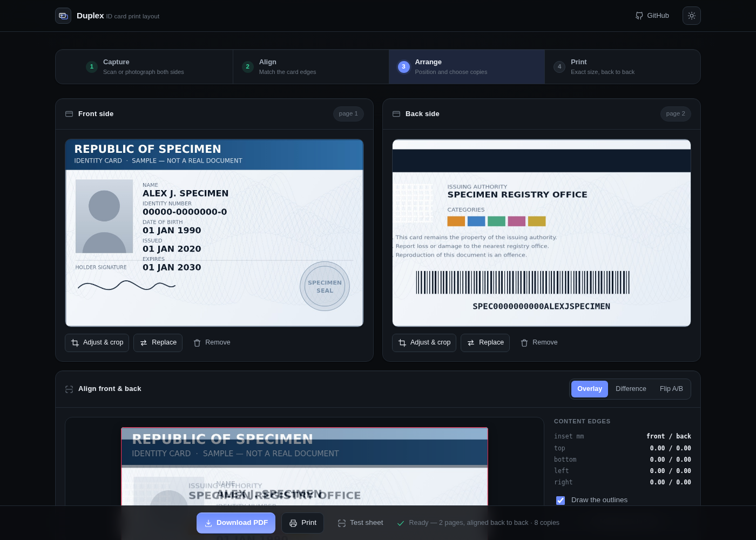Click the Download PDF button

236,523
